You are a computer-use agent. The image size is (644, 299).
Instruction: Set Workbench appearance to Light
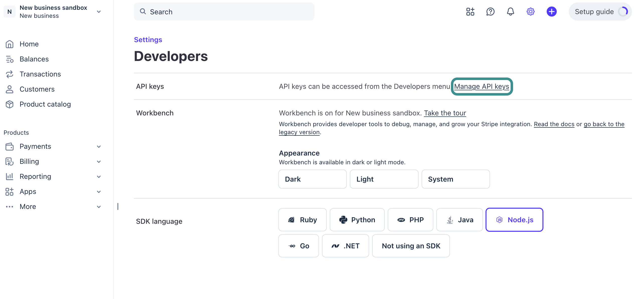[x=384, y=179]
